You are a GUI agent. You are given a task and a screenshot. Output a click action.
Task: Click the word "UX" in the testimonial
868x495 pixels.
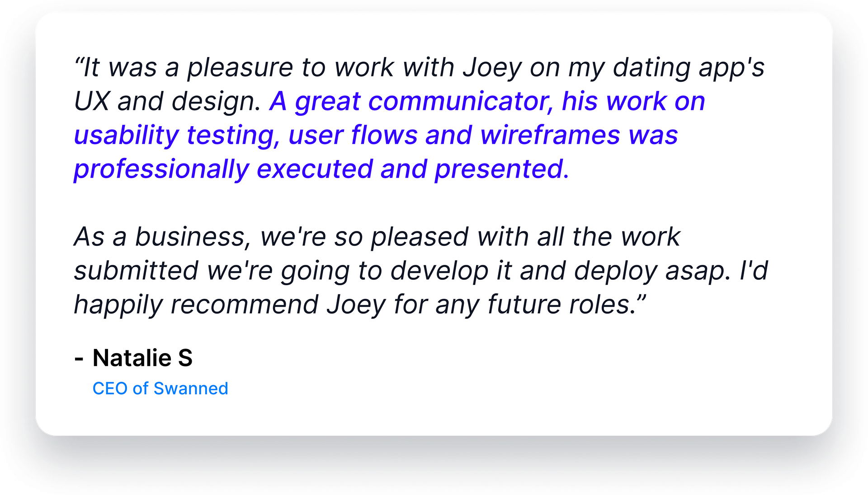click(91, 101)
